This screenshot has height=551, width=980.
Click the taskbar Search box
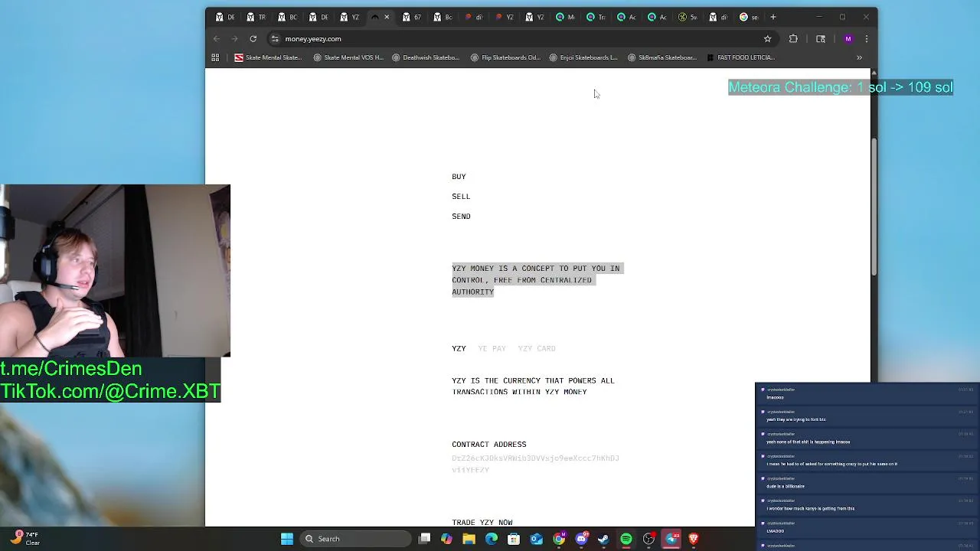coord(356,539)
